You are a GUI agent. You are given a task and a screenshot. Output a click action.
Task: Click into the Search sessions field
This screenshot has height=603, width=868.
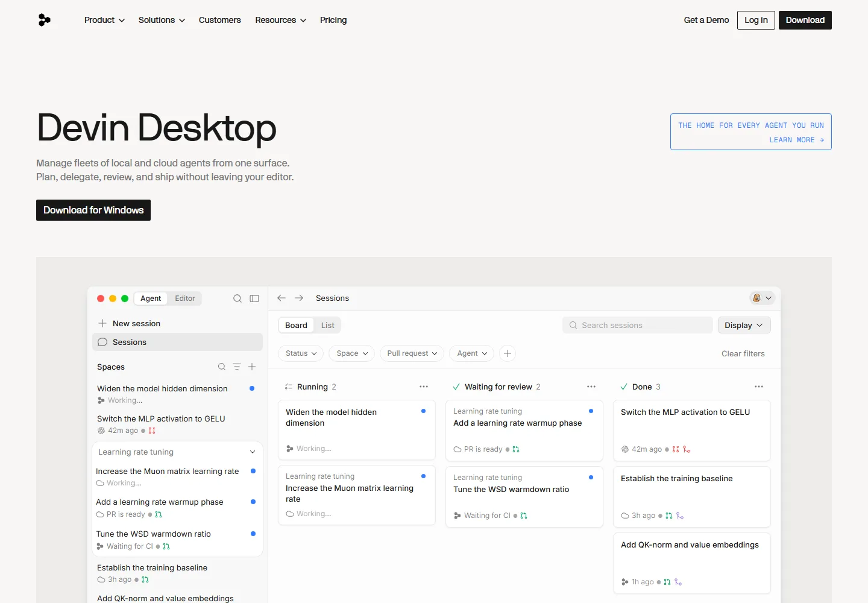pos(638,325)
